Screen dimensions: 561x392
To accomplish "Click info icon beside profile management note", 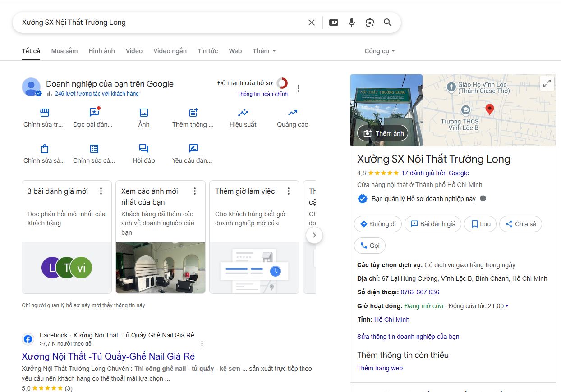I will tap(483, 198).
